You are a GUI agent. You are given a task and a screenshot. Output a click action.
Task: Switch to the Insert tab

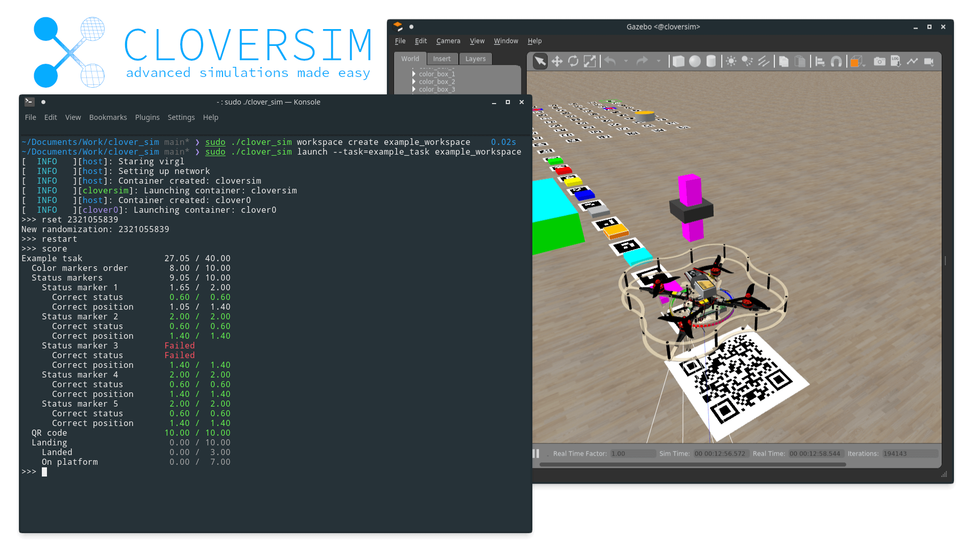[x=442, y=59]
